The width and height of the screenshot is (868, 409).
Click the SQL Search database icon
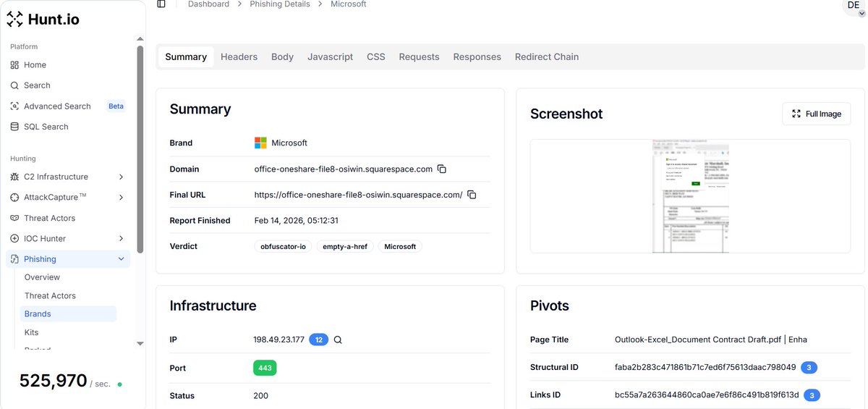tap(14, 127)
